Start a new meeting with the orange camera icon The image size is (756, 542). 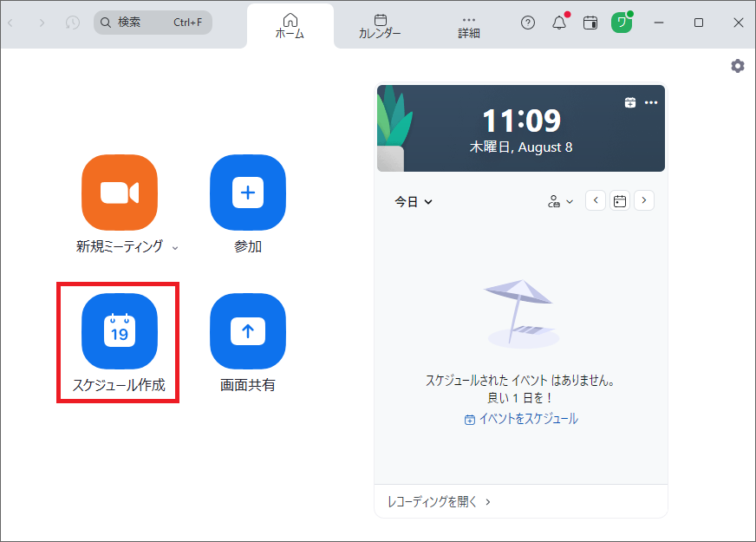tap(120, 193)
